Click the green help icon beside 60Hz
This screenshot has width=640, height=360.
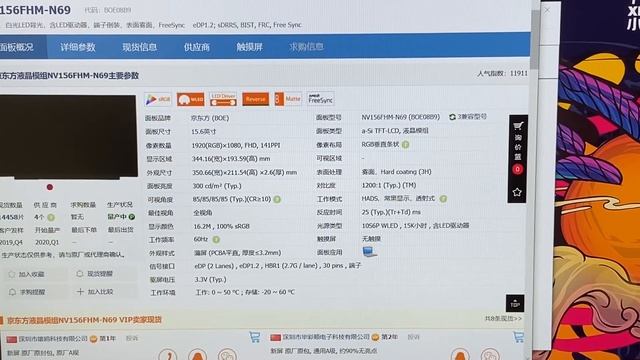point(216,239)
